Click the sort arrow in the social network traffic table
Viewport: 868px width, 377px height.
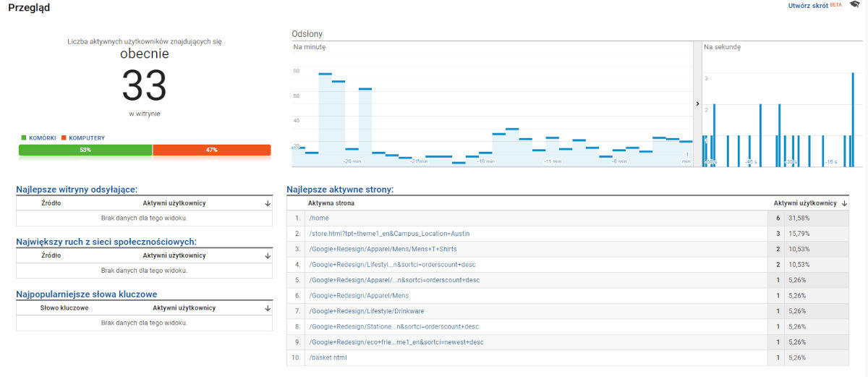pyautogui.click(x=268, y=255)
